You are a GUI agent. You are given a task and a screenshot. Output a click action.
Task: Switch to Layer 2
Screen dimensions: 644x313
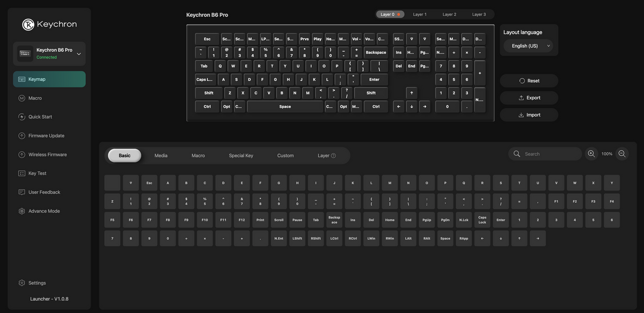[449, 14]
